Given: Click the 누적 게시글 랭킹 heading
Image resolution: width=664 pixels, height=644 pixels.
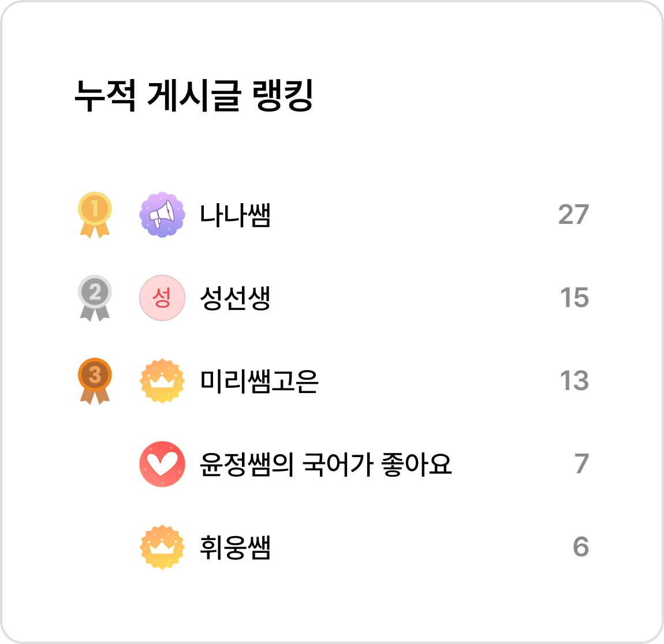Looking at the screenshot, I should pos(193,95).
